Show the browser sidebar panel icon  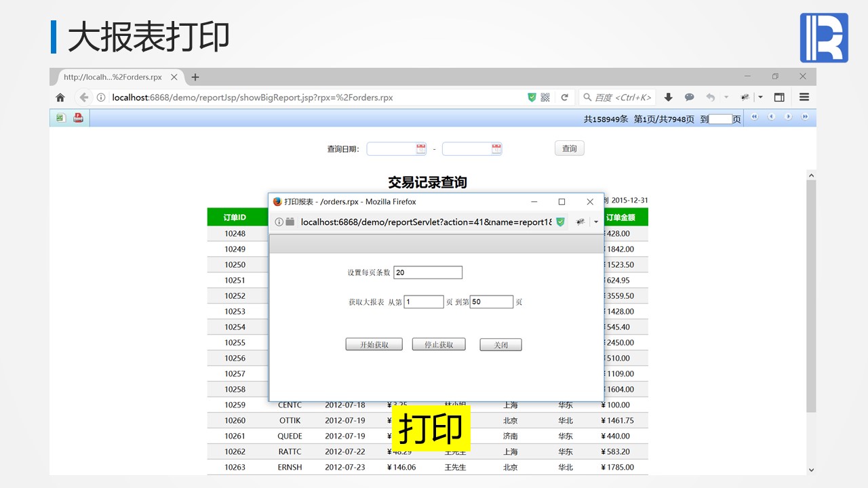[779, 98]
